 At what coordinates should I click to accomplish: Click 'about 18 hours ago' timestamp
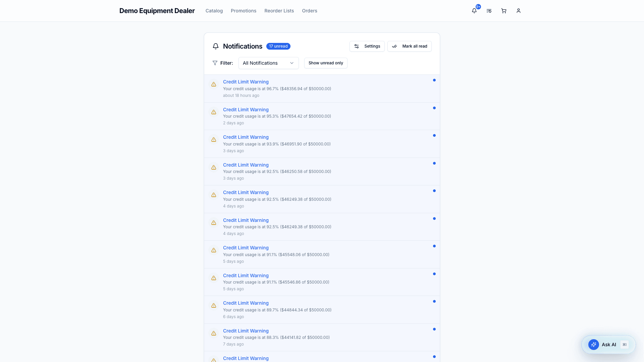click(x=241, y=96)
